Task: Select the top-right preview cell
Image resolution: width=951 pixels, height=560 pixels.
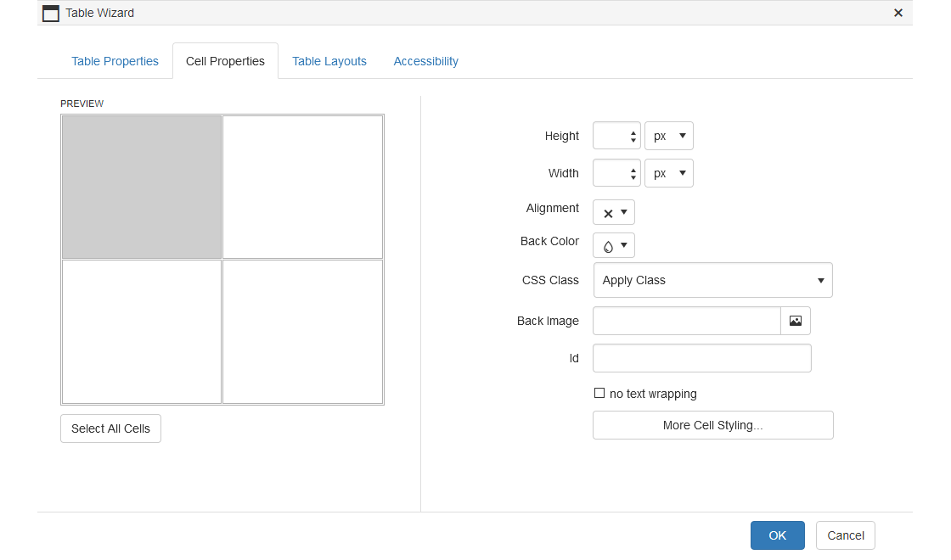Action: coord(302,188)
